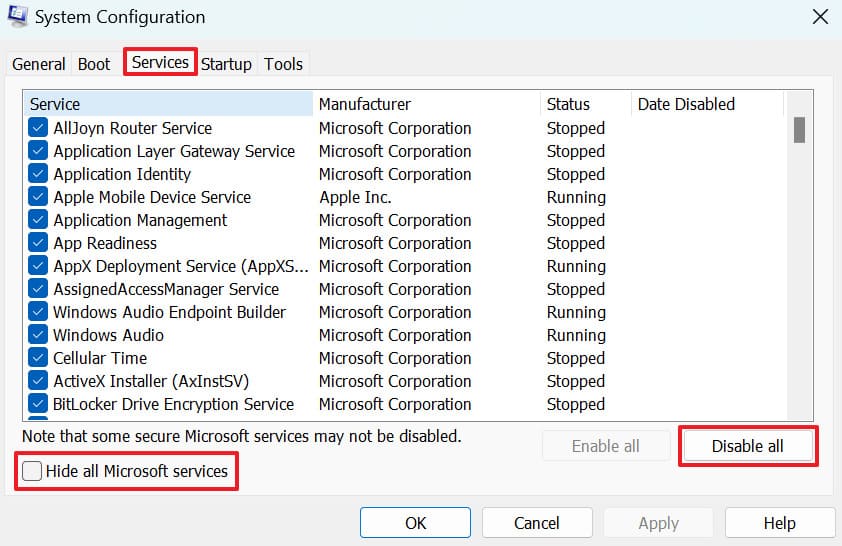Uncheck AssignedAccessManager Service checkbox
Image resolution: width=842 pixels, height=546 pixels.
pos(38,289)
